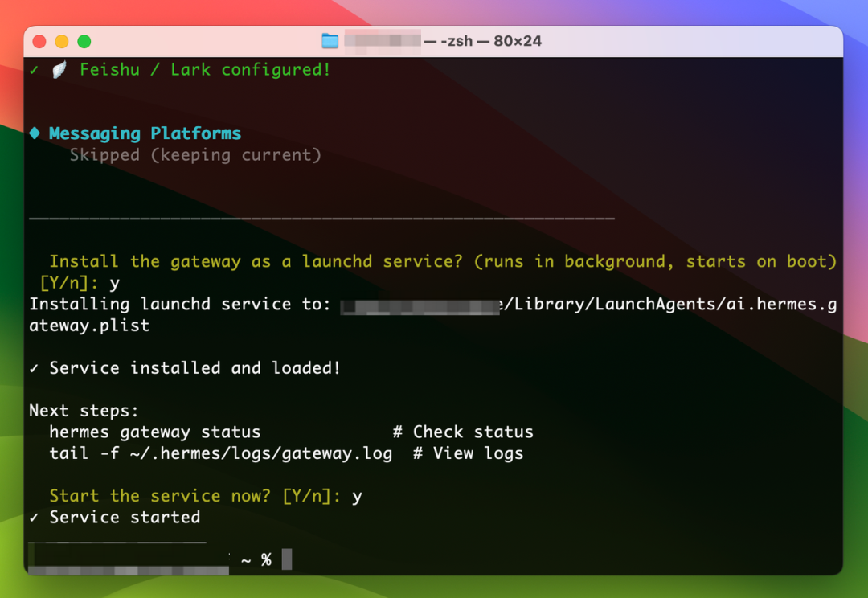
Task: Click the 'Feishu / Lark configured!' line
Action: 205,70
